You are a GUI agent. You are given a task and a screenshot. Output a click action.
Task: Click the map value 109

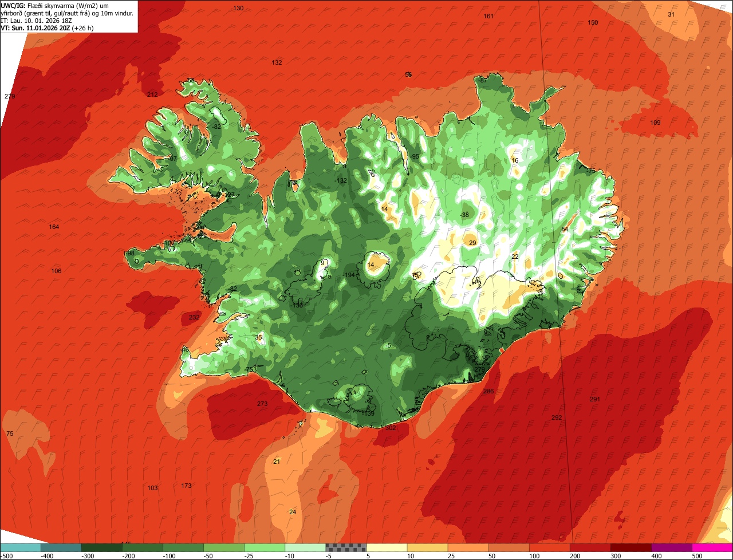(655, 123)
